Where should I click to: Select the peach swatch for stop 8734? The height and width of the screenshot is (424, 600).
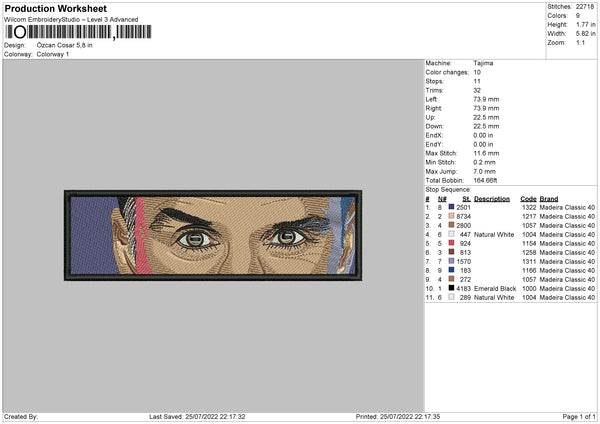coord(452,216)
